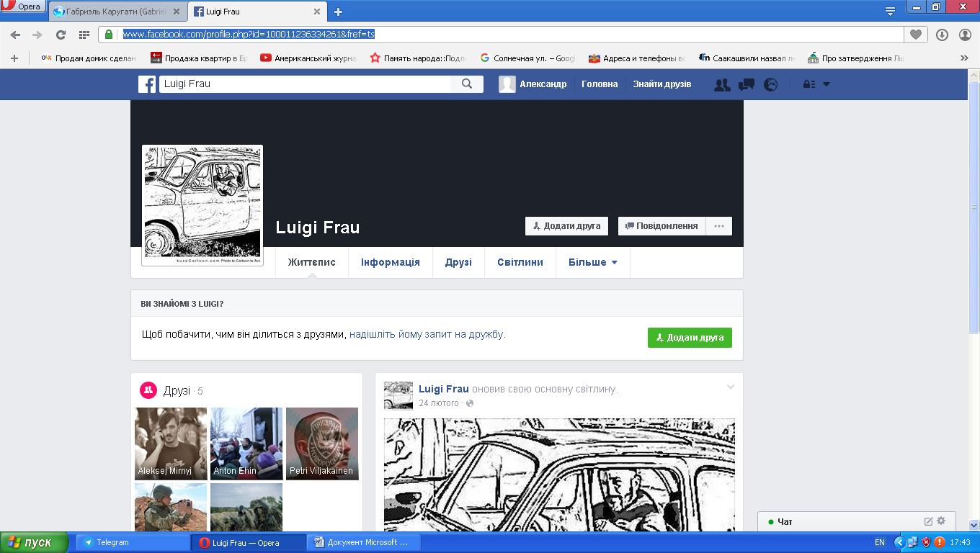Open account menu dropdown arrow

(x=827, y=84)
